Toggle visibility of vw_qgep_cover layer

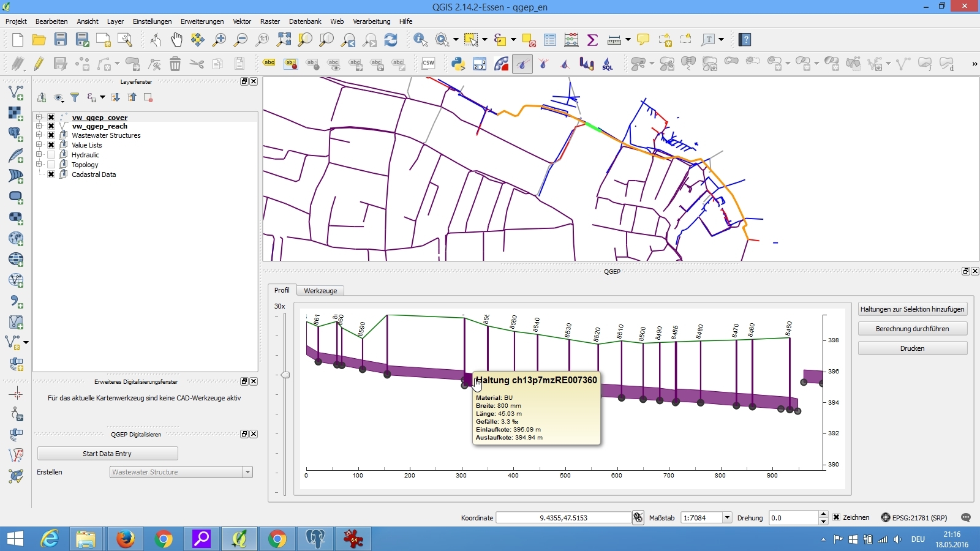[x=51, y=118]
